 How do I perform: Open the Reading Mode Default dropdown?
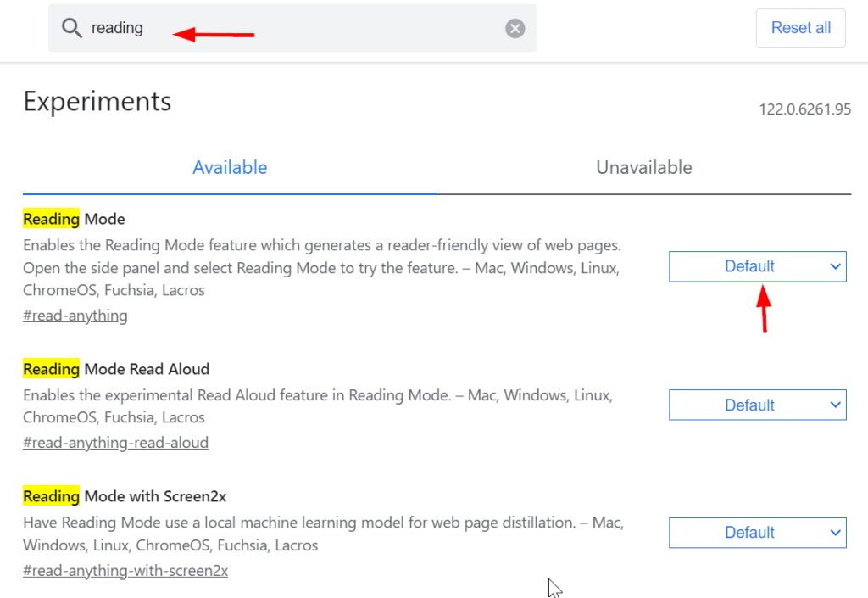pyautogui.click(x=757, y=266)
